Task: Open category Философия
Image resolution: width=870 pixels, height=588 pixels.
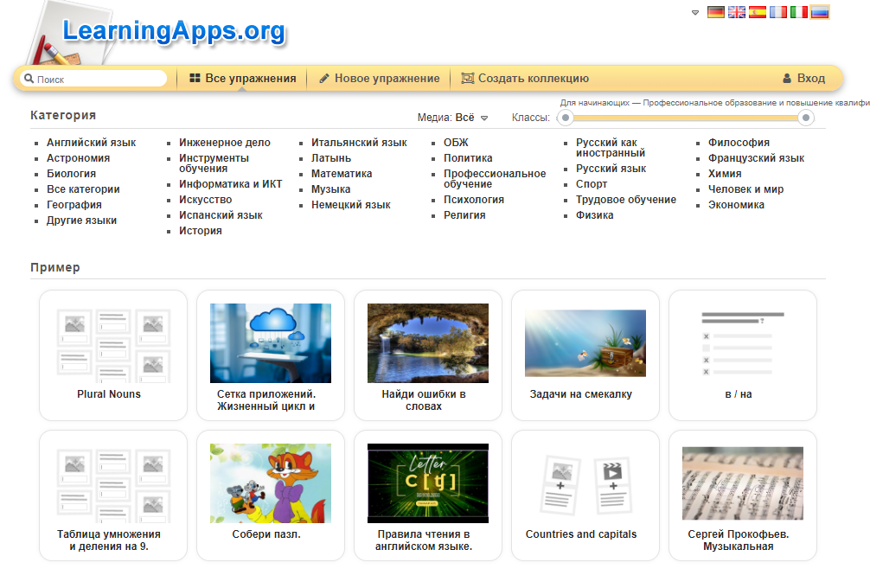Action: coord(739,143)
